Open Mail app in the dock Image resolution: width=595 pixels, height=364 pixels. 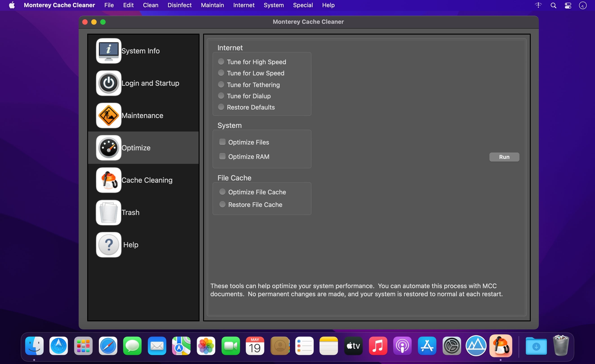tap(157, 346)
